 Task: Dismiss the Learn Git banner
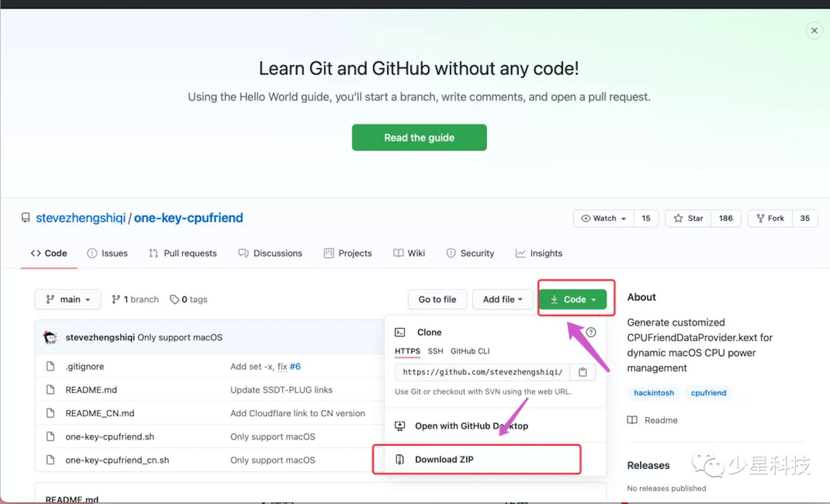click(814, 30)
